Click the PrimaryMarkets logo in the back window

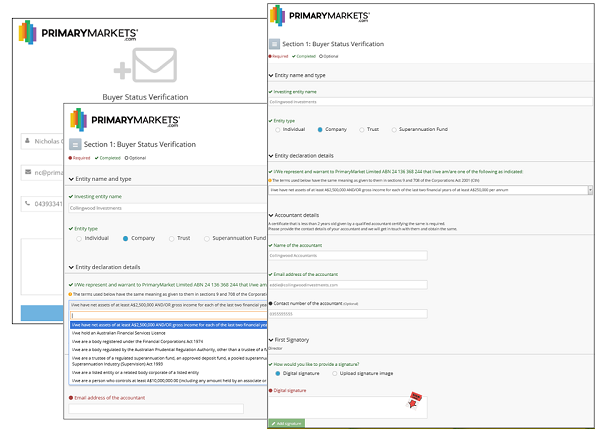pos(78,33)
